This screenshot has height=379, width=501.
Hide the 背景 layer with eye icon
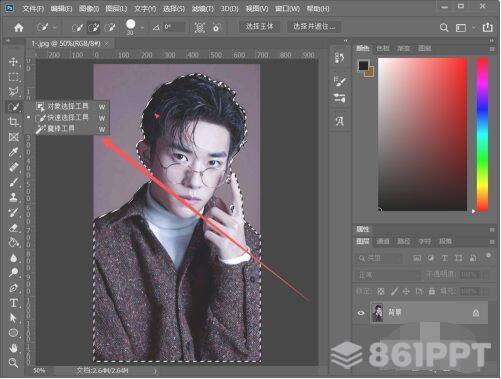coord(361,313)
